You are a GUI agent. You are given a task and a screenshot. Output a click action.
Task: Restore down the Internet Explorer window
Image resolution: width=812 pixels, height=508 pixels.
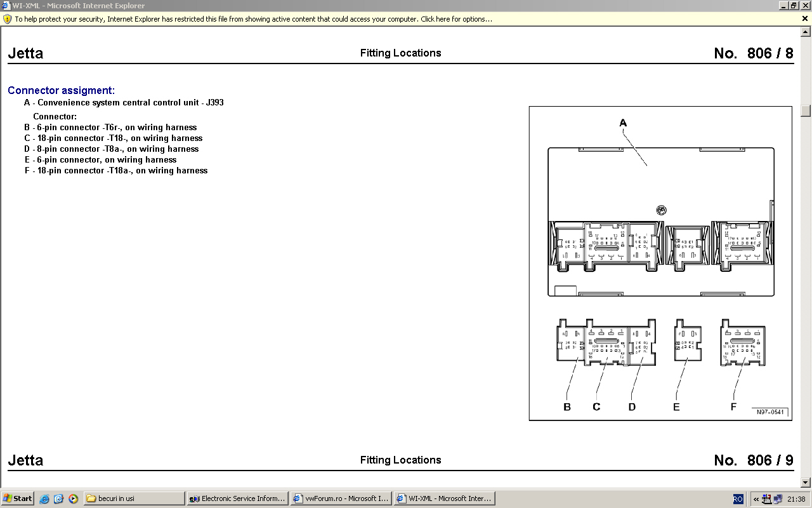pos(794,6)
